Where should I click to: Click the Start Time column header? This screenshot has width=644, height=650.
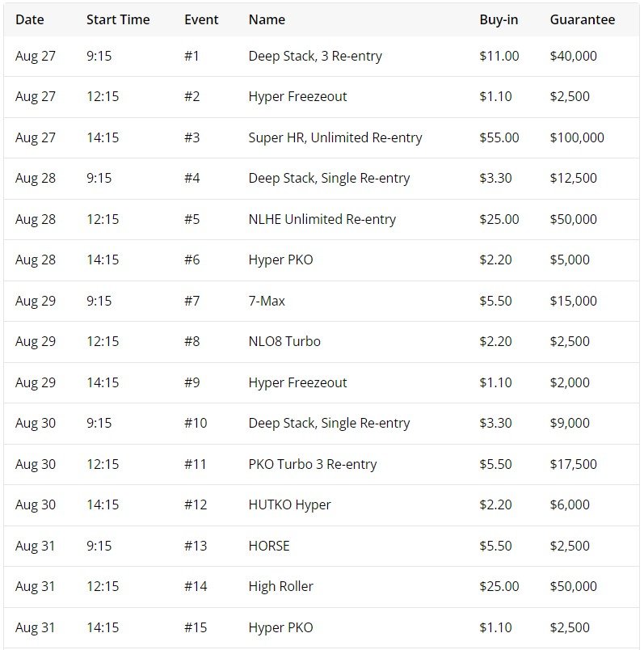[x=118, y=19]
